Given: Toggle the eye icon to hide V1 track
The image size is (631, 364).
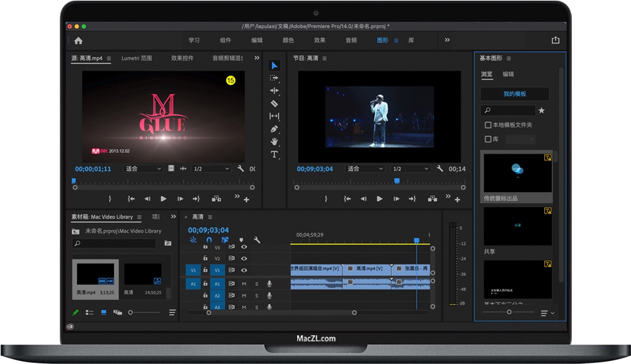Looking at the screenshot, I should [244, 270].
